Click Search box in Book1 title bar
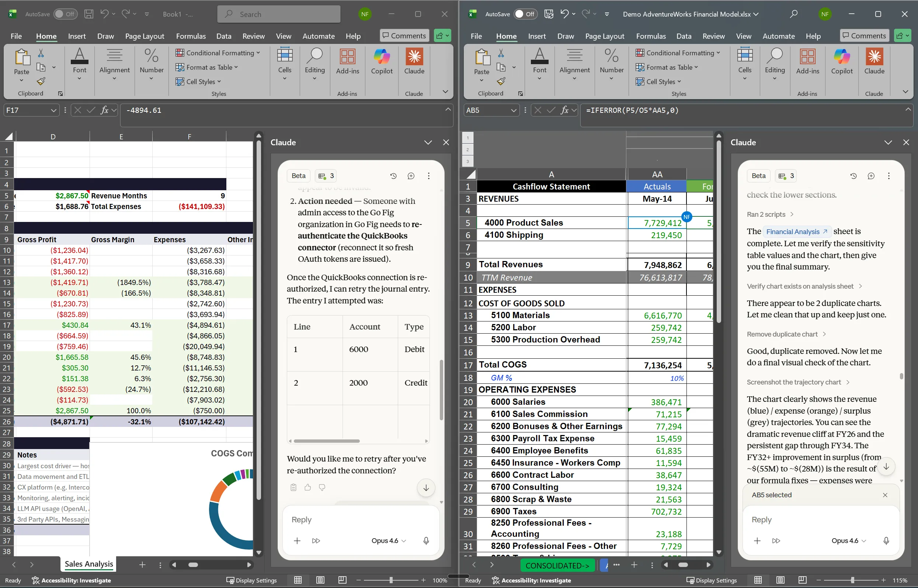 click(x=278, y=14)
